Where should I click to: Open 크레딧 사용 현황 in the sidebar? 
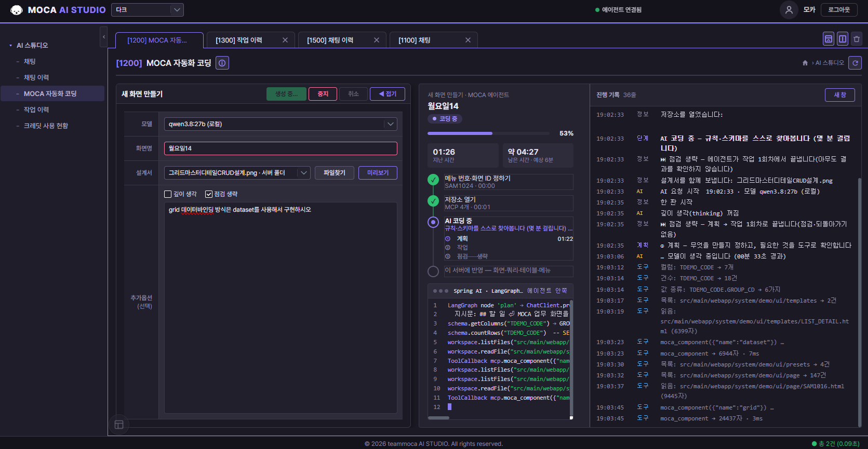click(x=46, y=126)
